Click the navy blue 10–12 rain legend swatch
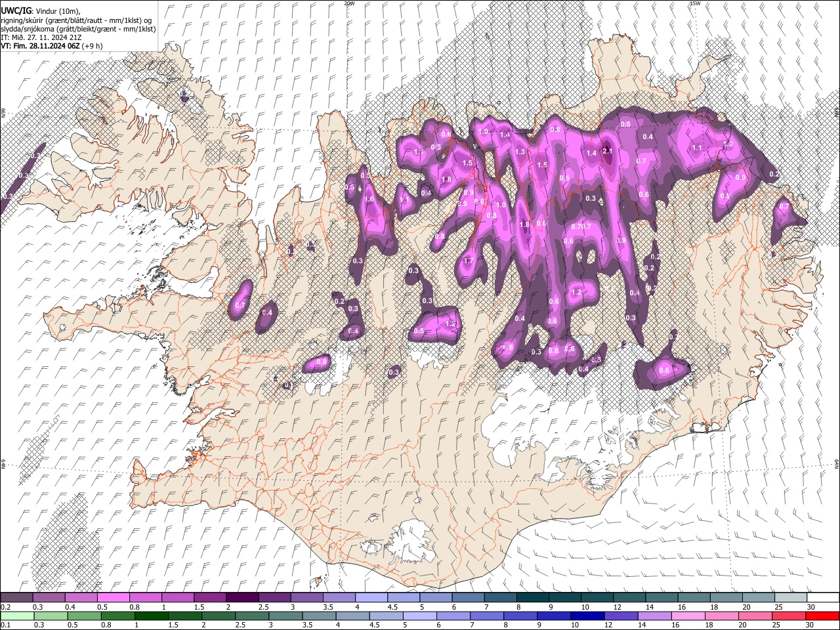 click(x=587, y=616)
